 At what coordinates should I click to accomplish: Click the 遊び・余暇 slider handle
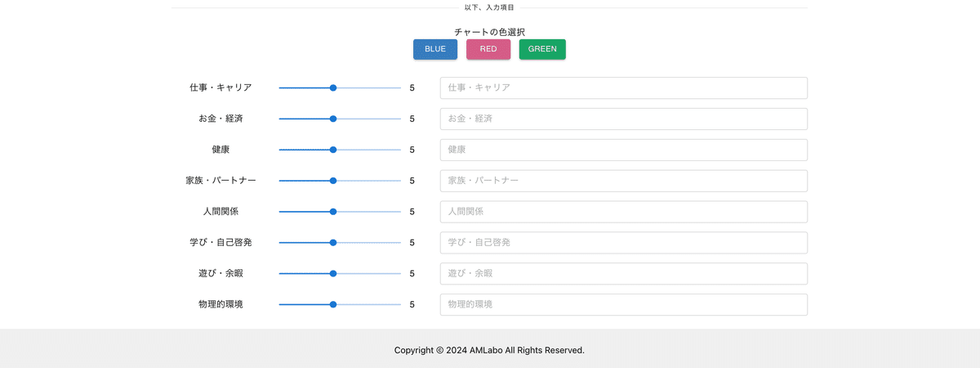coord(333,273)
